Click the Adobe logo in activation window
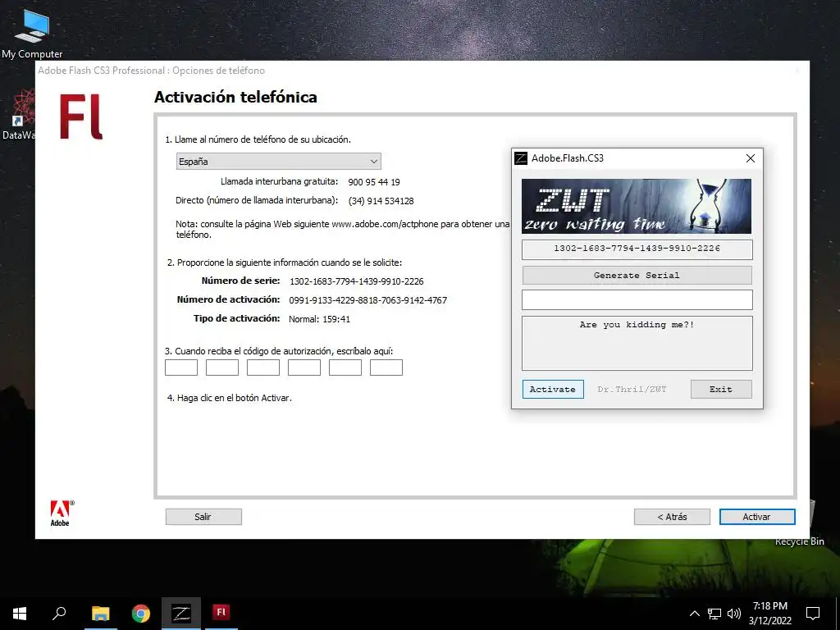This screenshot has width=840, height=630. click(62, 514)
